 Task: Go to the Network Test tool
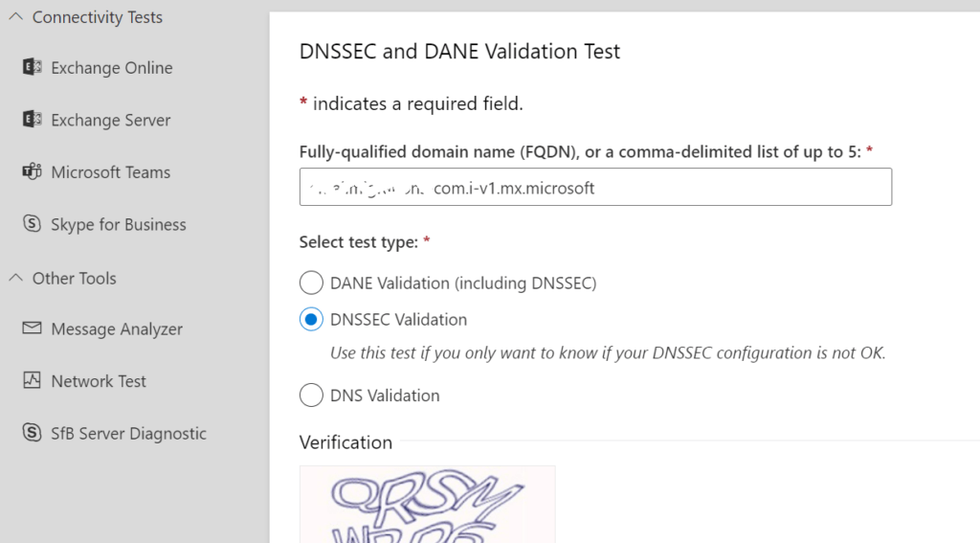(99, 381)
